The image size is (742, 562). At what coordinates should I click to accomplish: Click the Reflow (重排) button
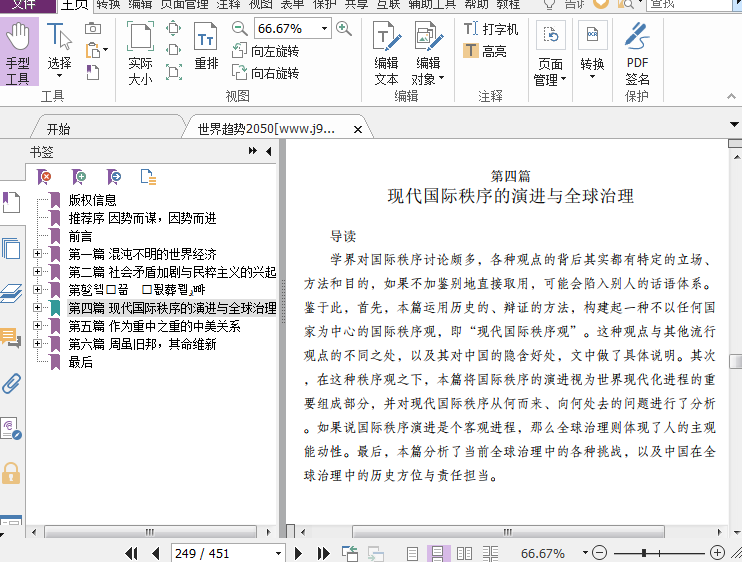(x=206, y=46)
